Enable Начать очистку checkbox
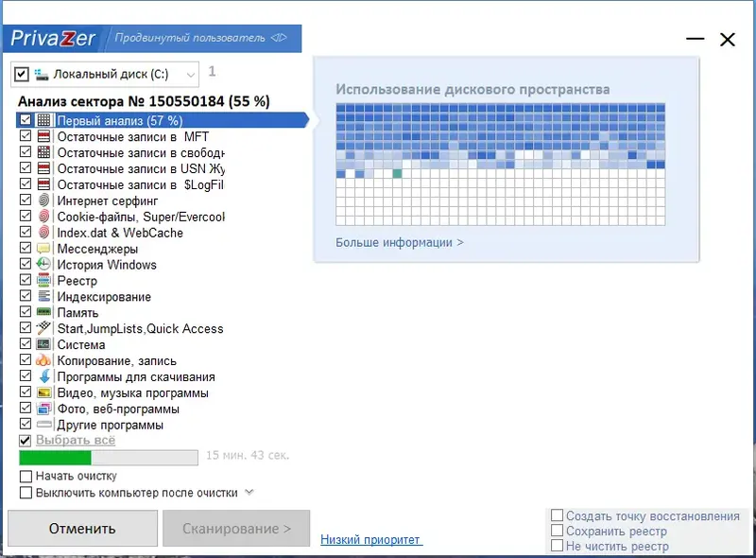The height and width of the screenshot is (558, 756). coord(26,477)
